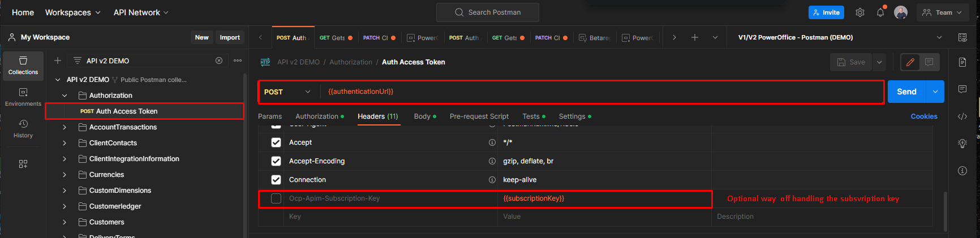Open the History sidebar panel
Image resolution: width=980 pixels, height=238 pixels.
coord(23,128)
